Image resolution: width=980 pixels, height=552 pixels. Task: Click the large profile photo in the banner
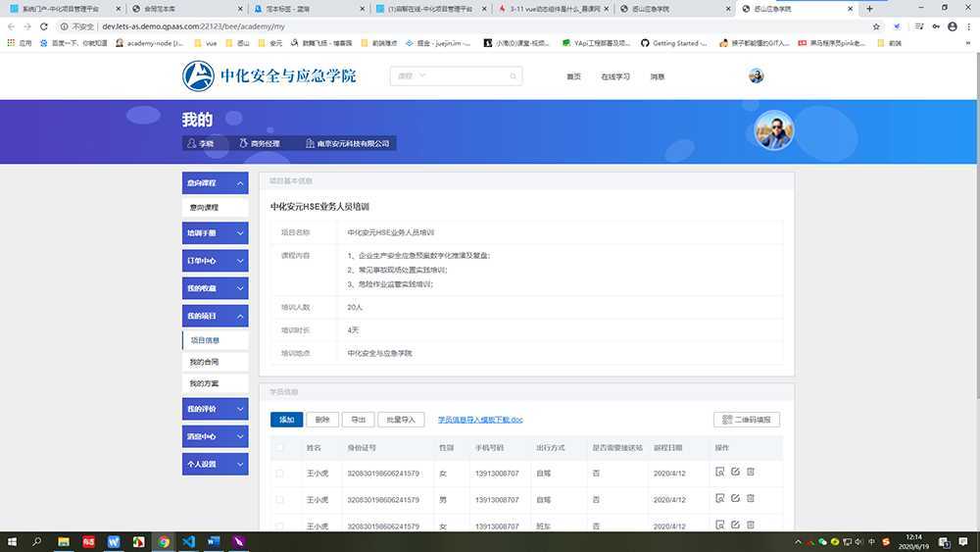774,130
